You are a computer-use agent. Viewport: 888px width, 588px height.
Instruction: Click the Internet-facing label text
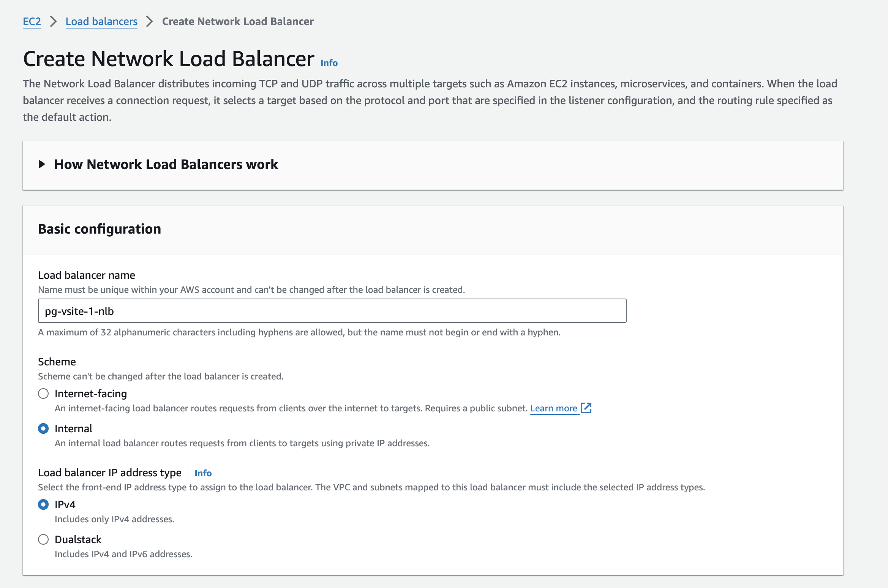coord(91,394)
